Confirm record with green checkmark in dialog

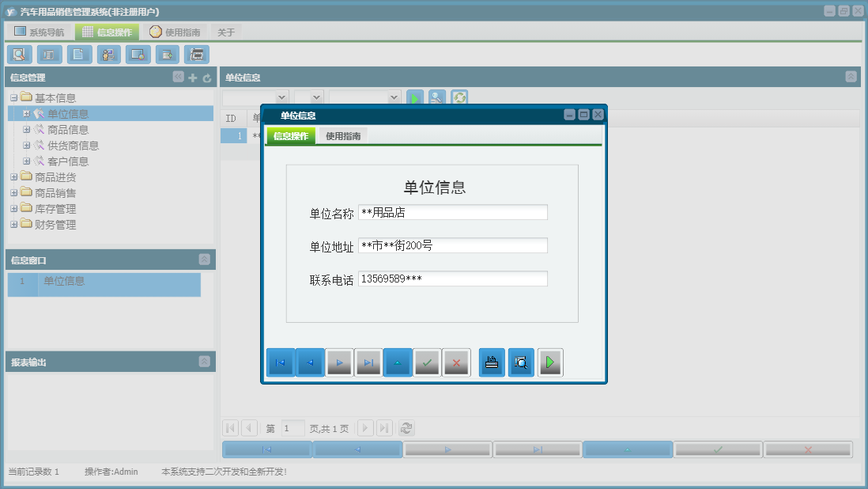click(426, 362)
